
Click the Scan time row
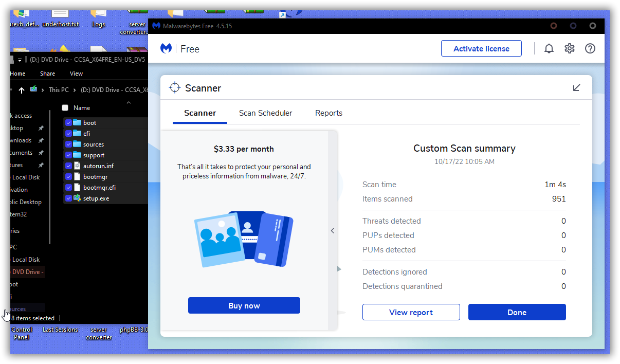pos(464,185)
